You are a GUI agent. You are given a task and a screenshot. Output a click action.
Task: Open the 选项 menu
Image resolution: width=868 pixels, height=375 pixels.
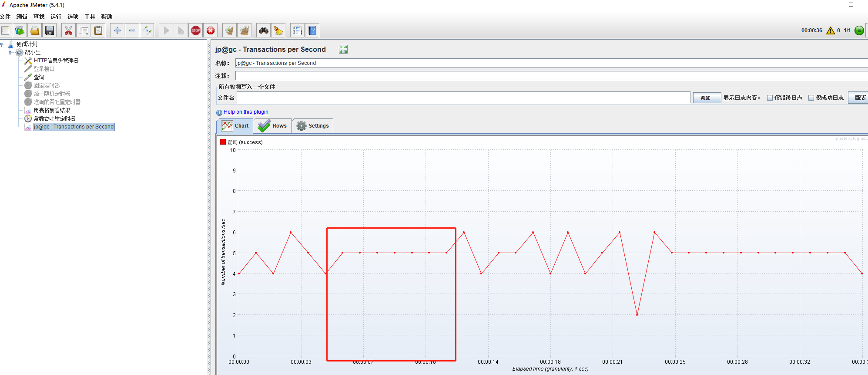(73, 17)
